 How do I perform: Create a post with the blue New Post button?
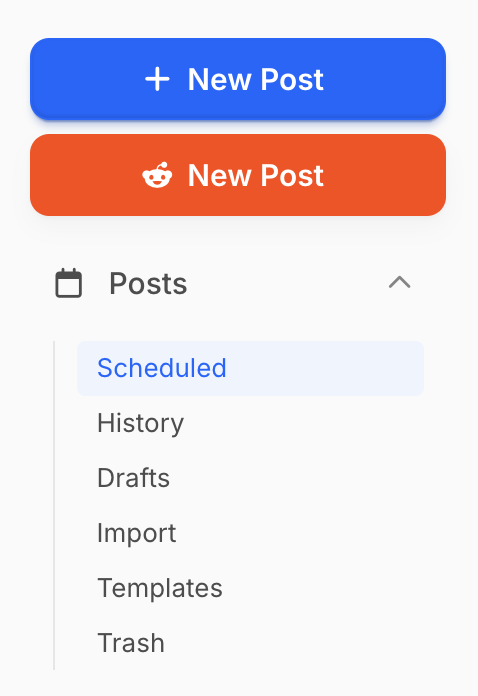238,79
